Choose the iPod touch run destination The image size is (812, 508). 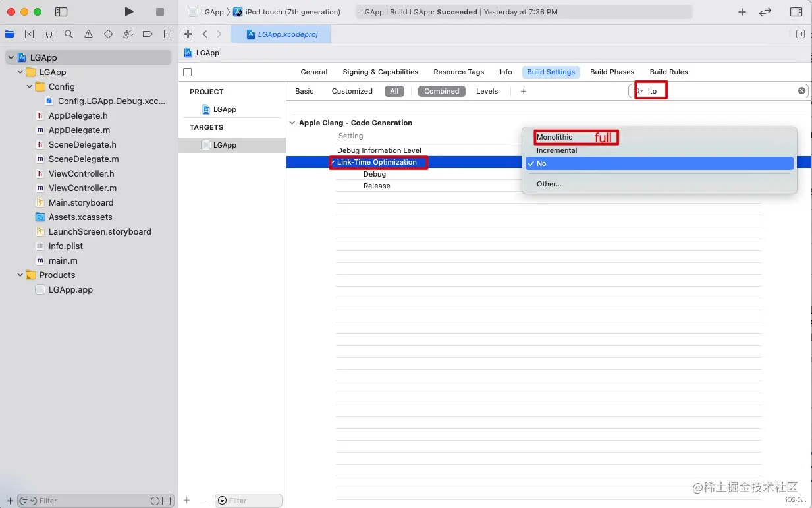[x=287, y=12]
